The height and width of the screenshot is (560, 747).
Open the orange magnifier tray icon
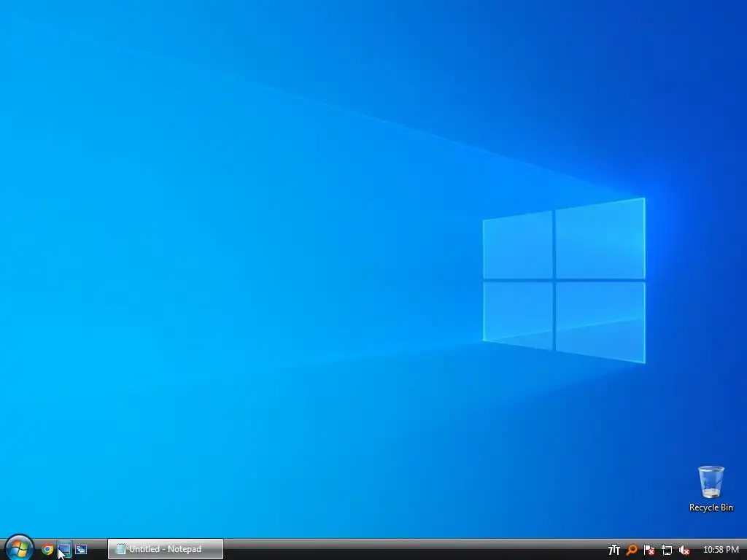pos(632,550)
